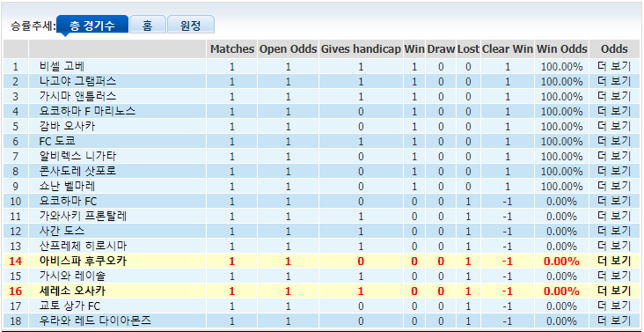Switch to the 총 경기수 tab
Image resolution: width=644 pixels, height=332 pixels.
coord(92,25)
